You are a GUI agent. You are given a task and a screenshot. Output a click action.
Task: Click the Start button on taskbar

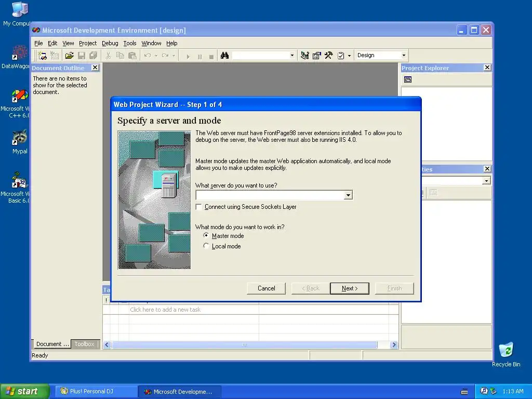pyautogui.click(x=24, y=391)
